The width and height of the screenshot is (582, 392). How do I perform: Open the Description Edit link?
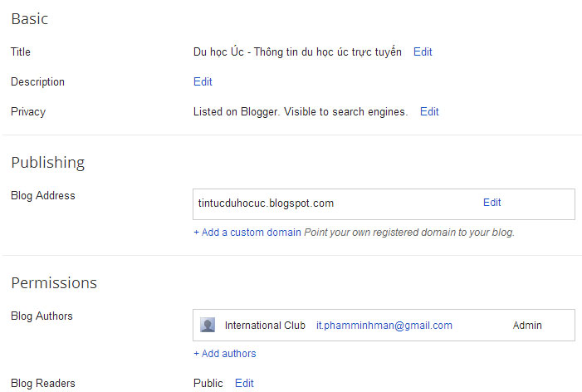(203, 81)
